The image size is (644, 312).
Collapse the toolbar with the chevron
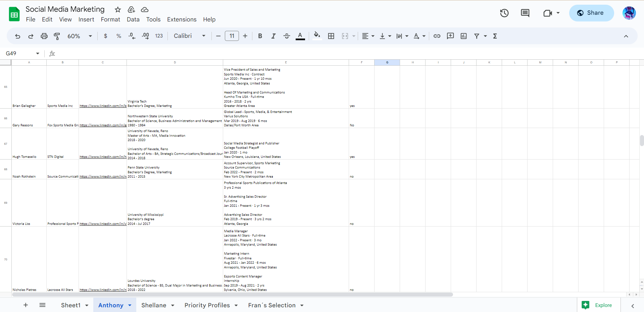(626, 36)
